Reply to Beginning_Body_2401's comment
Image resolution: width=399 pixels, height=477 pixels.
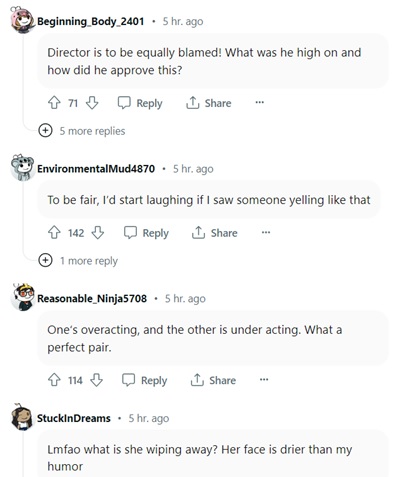pos(140,103)
